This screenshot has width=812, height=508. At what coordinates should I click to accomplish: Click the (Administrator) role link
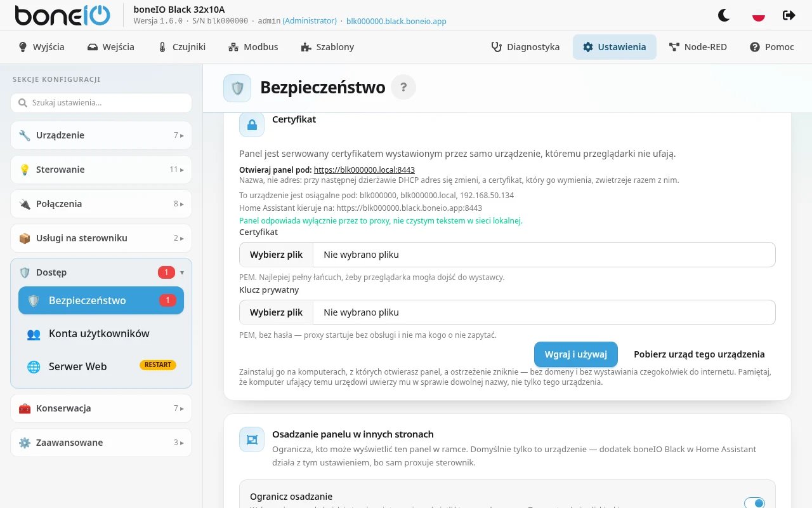[310, 21]
